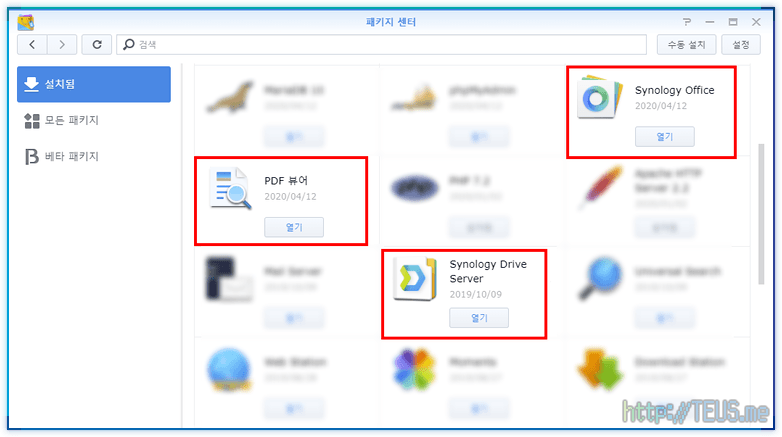Screen dimensions: 782x437
Task: Click the search magnifier icon
Action: point(129,44)
